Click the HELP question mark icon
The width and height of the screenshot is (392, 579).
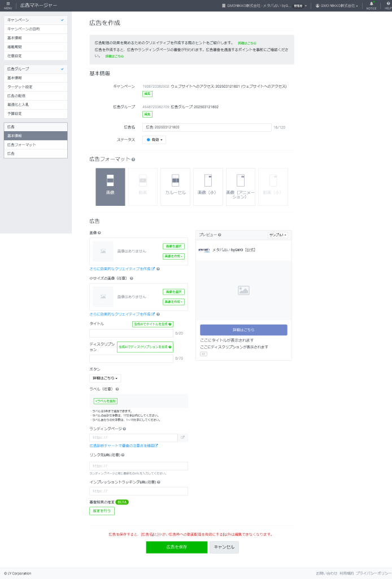click(x=387, y=5)
